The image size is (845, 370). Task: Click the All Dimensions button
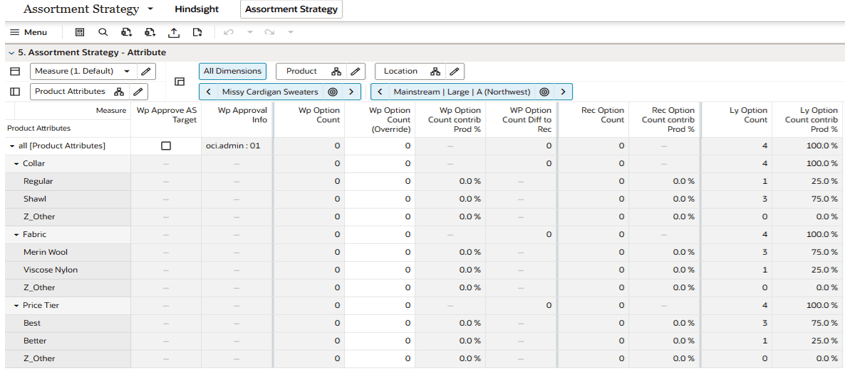232,71
